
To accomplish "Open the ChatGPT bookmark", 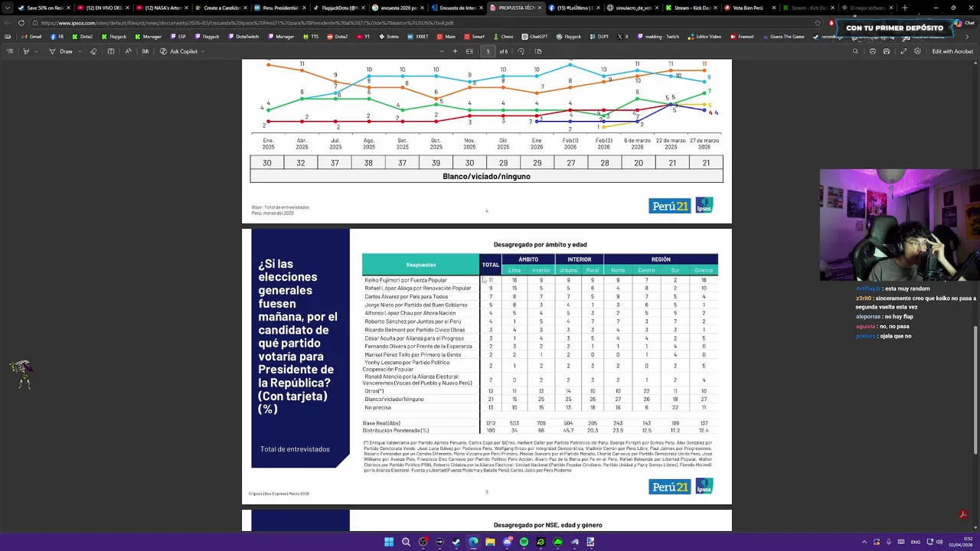I will tap(534, 37).
